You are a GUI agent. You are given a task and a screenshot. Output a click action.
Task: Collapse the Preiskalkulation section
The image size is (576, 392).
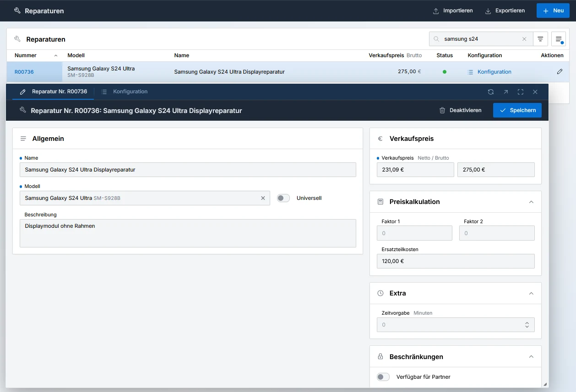coord(531,202)
